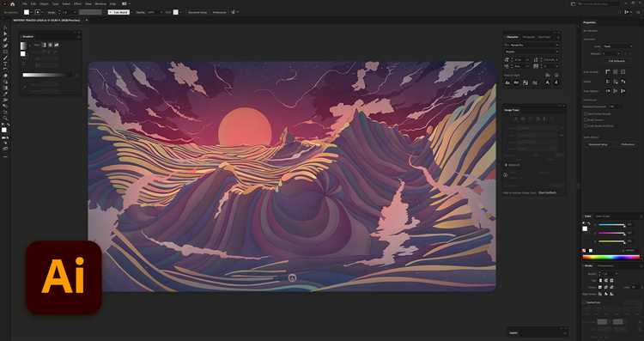Align stroke to center icon
This screenshot has height=341, width=644.
pyautogui.click(x=600, y=294)
